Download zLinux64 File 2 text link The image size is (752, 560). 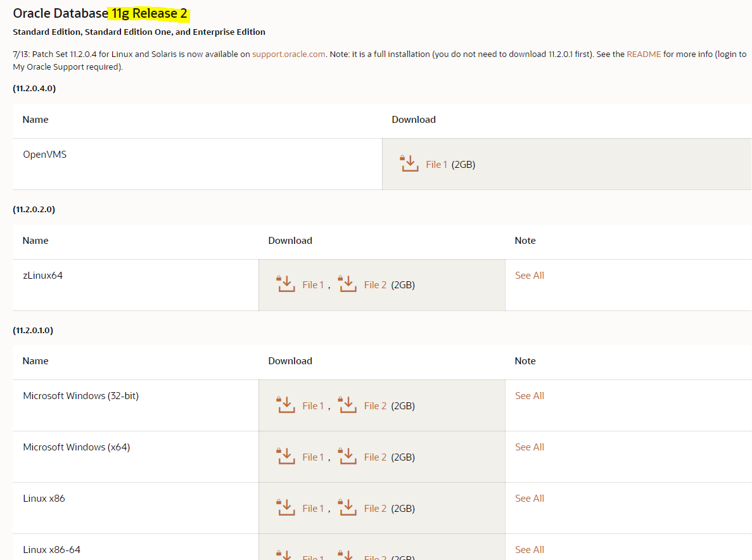click(x=375, y=285)
